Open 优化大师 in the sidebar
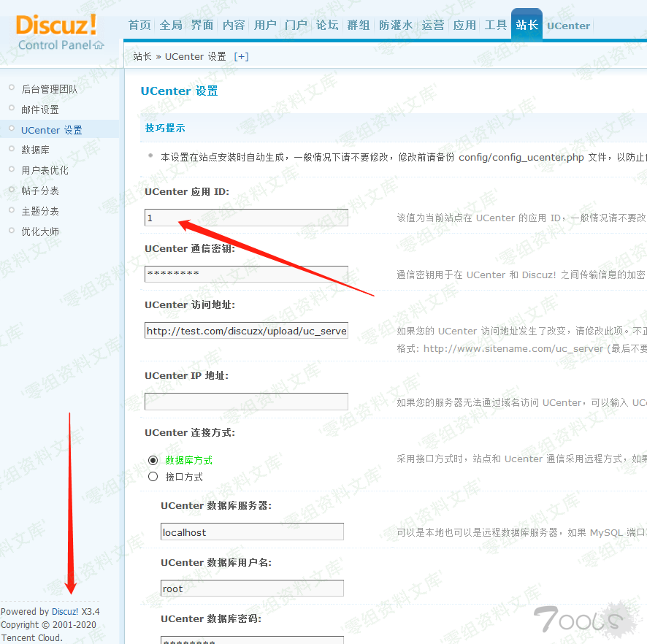This screenshot has height=644, width=647. click(40, 231)
